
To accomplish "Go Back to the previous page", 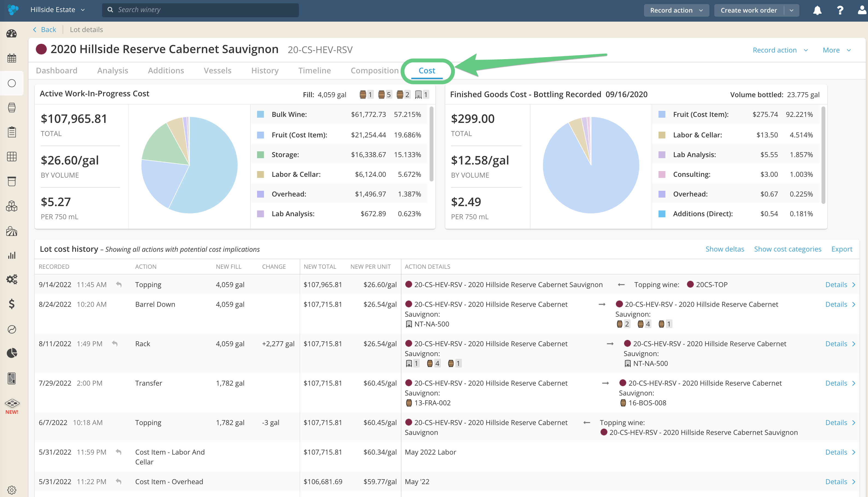I will coord(44,30).
